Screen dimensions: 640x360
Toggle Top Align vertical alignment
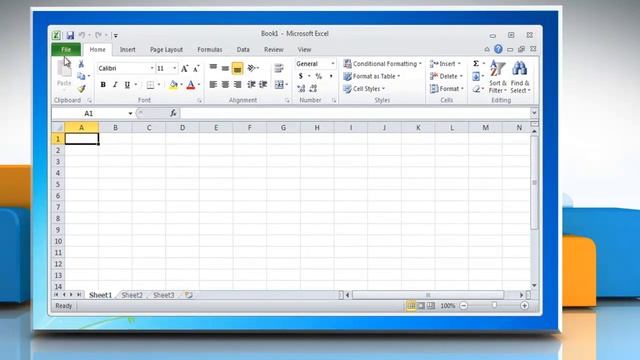213,68
